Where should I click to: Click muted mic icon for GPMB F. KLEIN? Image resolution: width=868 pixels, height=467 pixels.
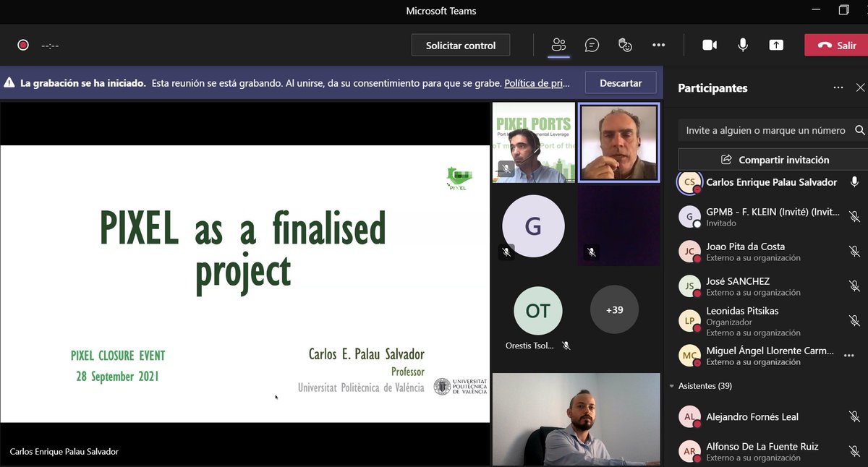pyautogui.click(x=854, y=216)
